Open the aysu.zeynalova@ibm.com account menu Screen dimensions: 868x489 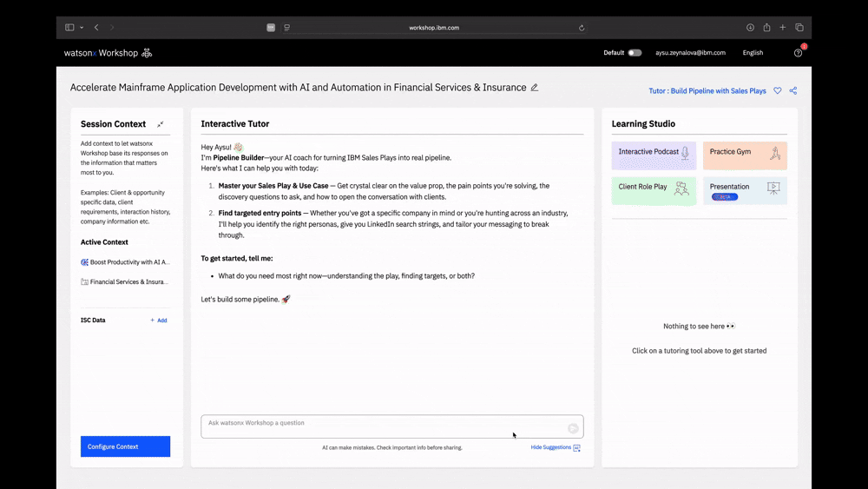(x=690, y=53)
